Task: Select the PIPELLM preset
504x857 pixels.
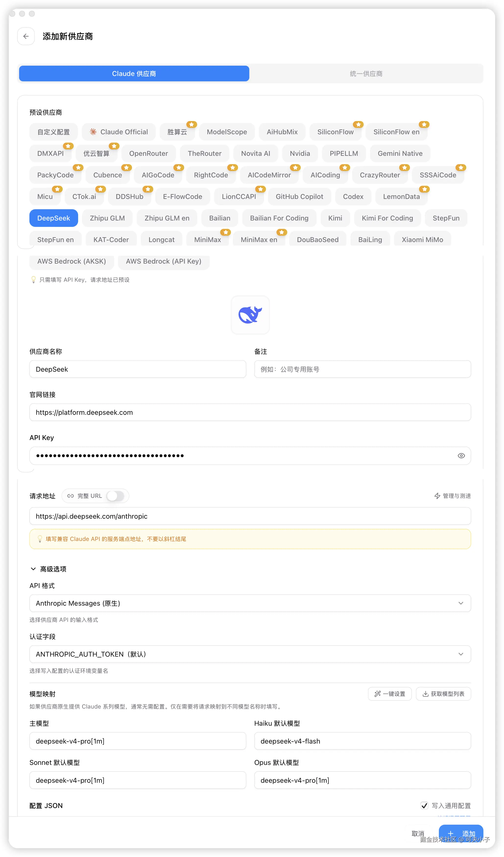Action: click(x=344, y=153)
